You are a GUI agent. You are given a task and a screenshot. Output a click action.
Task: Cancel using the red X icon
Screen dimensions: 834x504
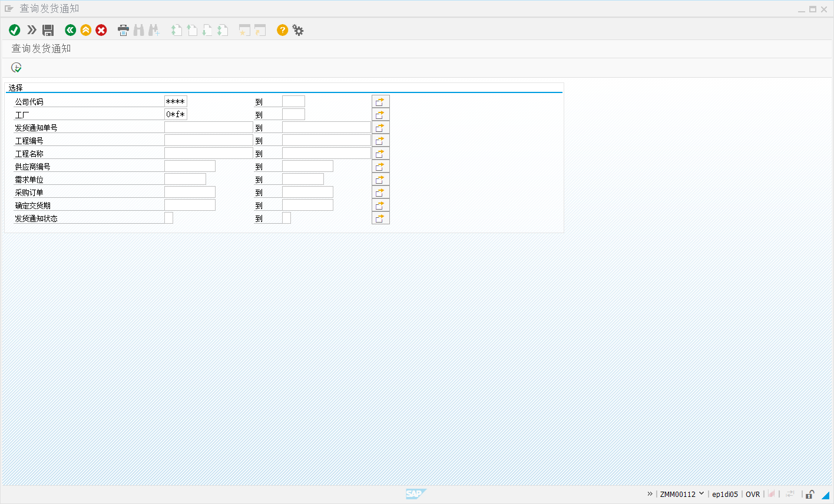(x=101, y=30)
